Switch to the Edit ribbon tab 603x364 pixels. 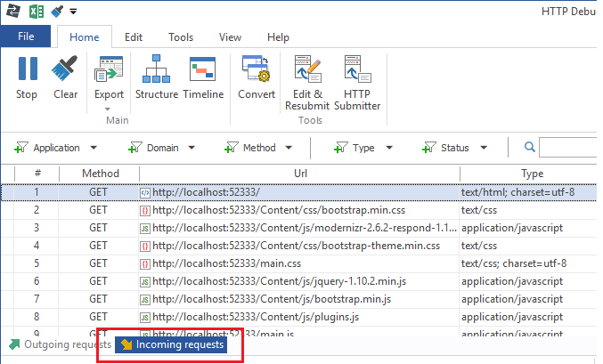[134, 37]
